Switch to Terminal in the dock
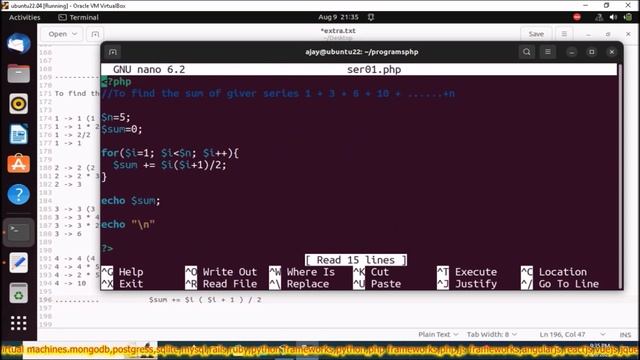Image resolution: width=640 pixels, height=360 pixels. pyautogui.click(x=18, y=231)
